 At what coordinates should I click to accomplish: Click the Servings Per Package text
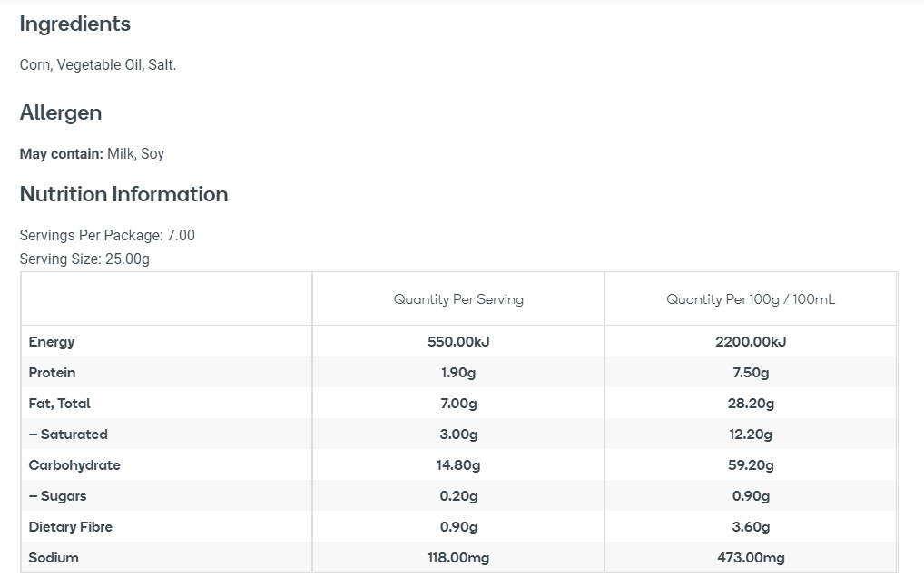pyautogui.click(x=107, y=236)
